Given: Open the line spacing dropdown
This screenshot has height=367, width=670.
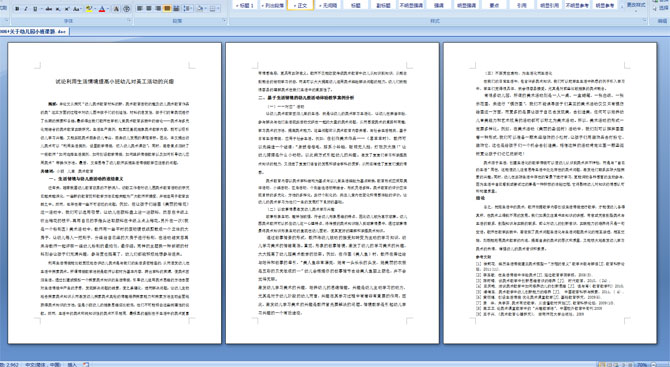Looking at the screenshot, I should click(x=188, y=9).
